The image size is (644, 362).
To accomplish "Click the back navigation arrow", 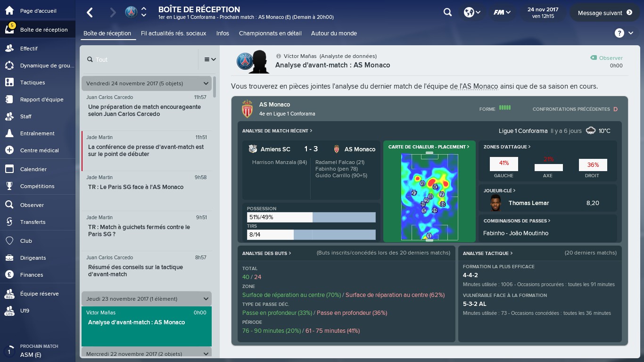I will pos(90,13).
